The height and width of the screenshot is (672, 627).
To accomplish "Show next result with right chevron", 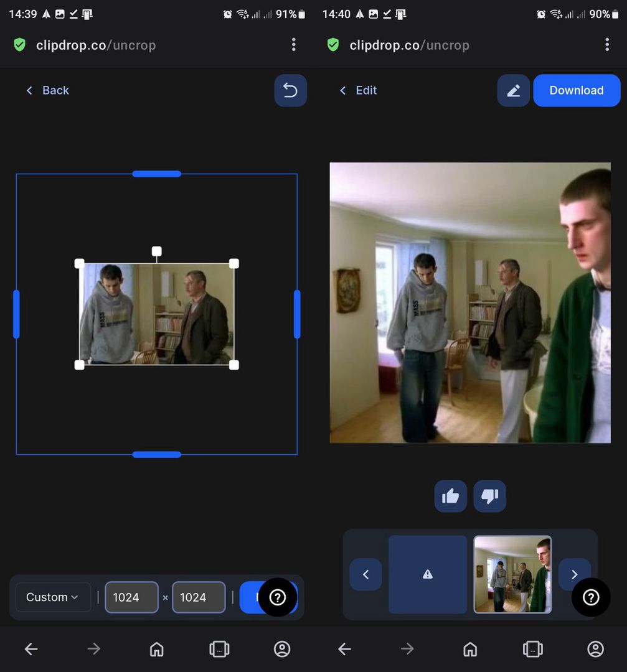I will point(575,574).
